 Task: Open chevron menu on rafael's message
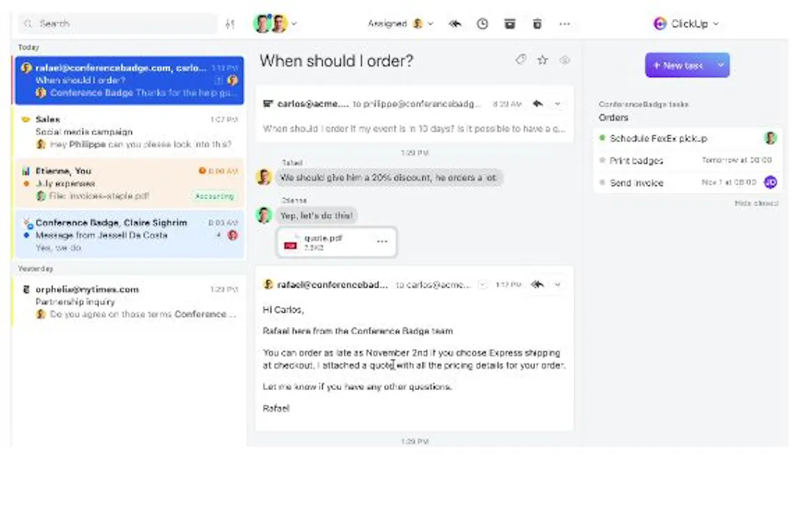pyautogui.click(x=558, y=285)
